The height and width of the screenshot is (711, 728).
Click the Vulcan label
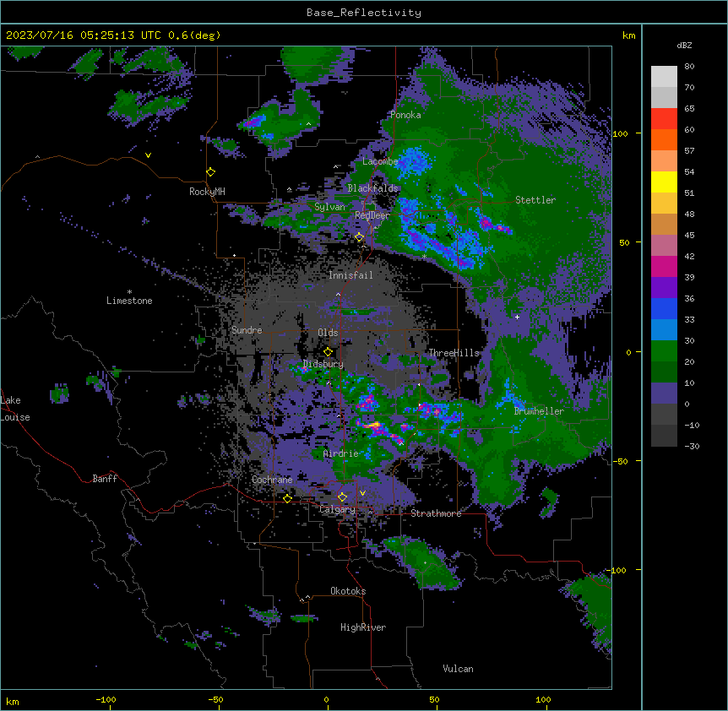(x=458, y=669)
